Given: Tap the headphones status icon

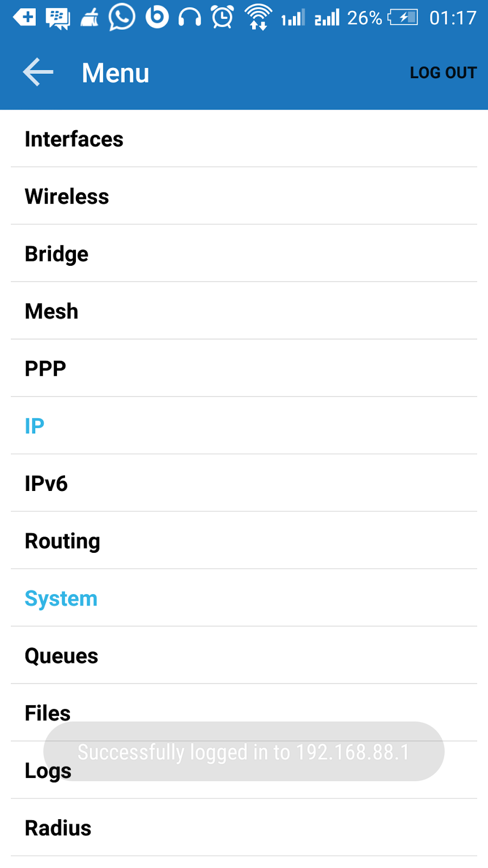Looking at the screenshot, I should [190, 17].
